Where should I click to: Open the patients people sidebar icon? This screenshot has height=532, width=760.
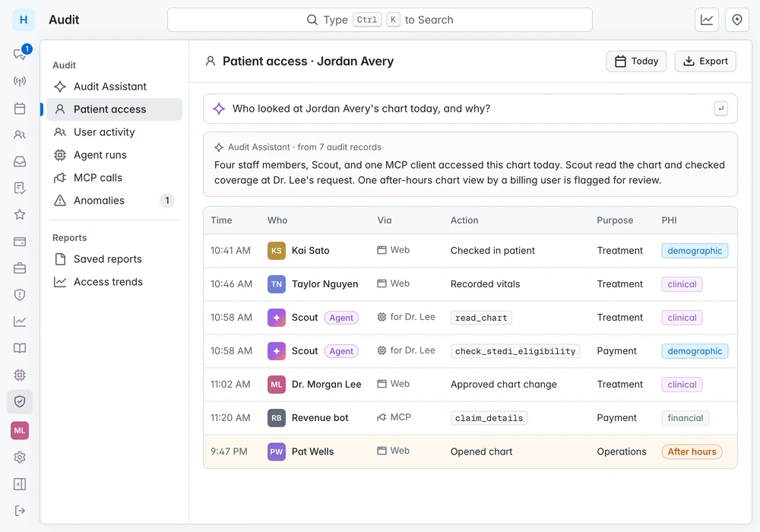click(x=20, y=135)
